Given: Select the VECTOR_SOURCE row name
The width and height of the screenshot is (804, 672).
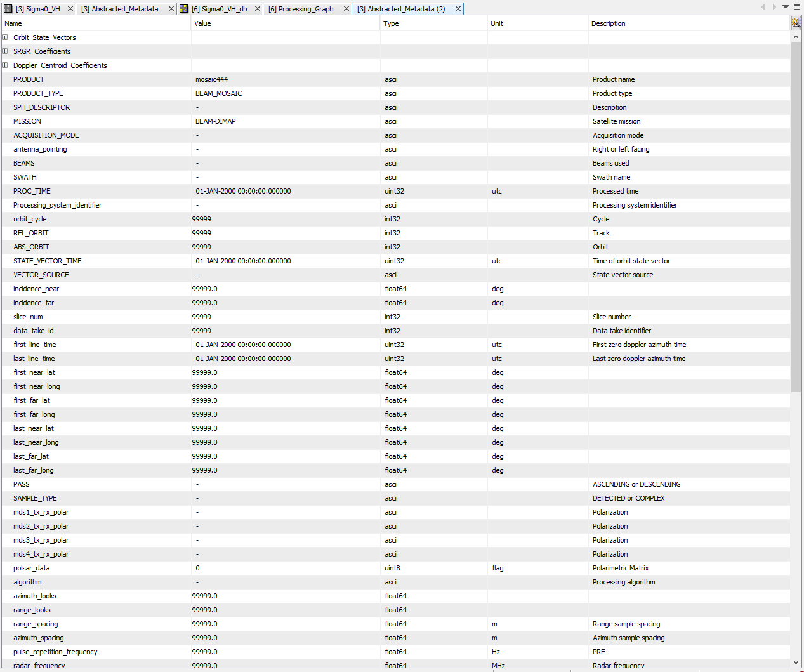Looking at the screenshot, I should [41, 275].
